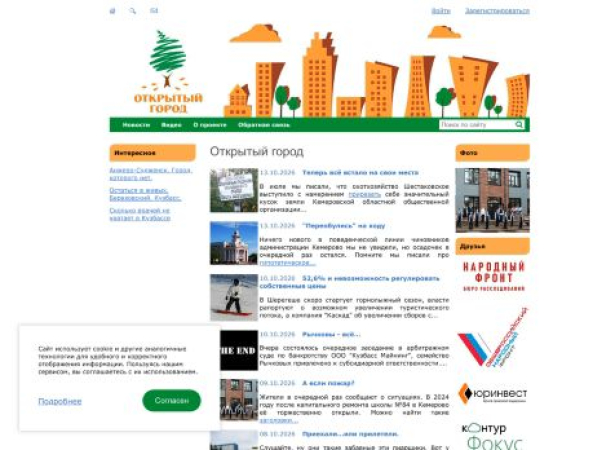Viewport: 600px width, 450px height.
Task: Open the О проекте menu item
Action: tap(210, 125)
